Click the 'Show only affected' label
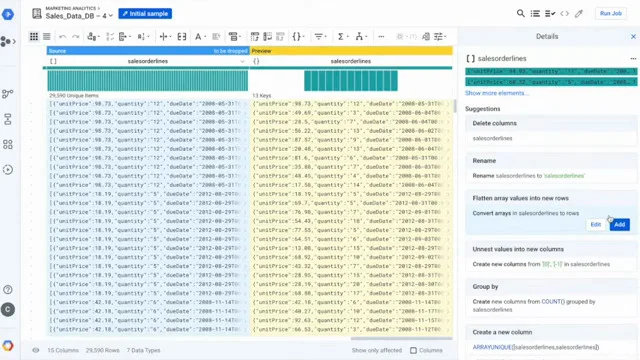Viewport: 640px width, 360px height. click(377, 350)
